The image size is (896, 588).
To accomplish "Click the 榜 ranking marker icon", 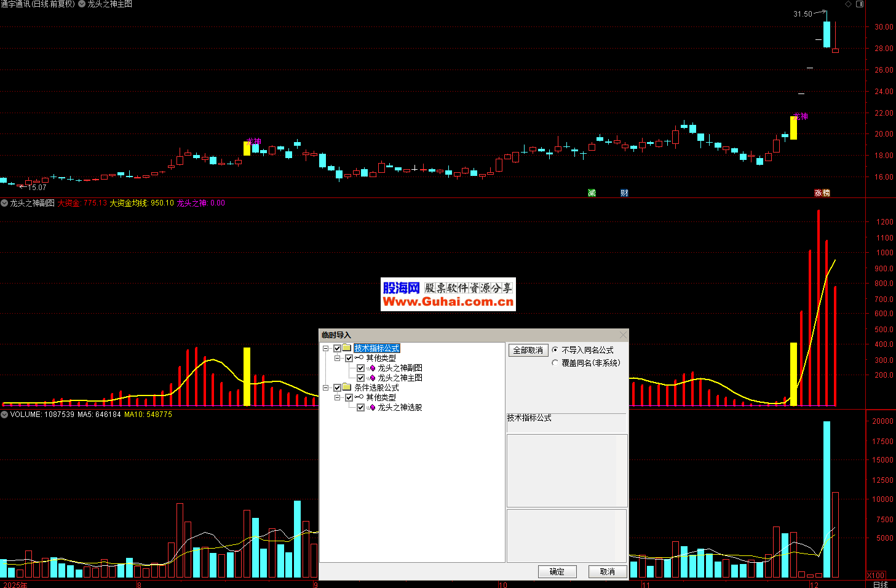I will tap(826, 193).
